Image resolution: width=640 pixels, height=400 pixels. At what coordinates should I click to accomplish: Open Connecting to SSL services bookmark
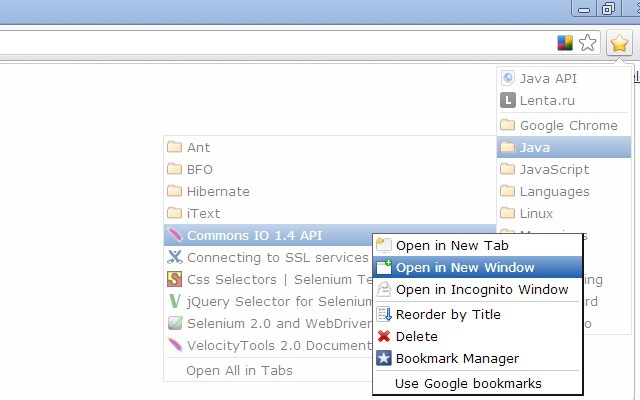click(270, 257)
